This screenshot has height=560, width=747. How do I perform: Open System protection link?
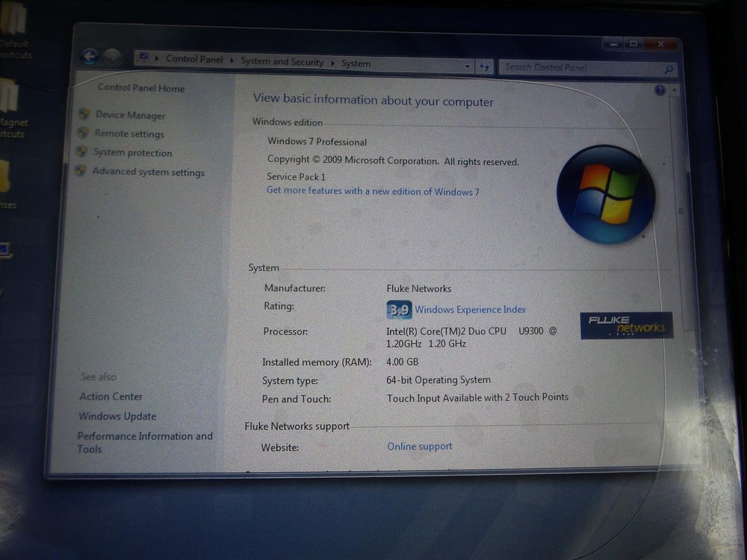coord(132,153)
